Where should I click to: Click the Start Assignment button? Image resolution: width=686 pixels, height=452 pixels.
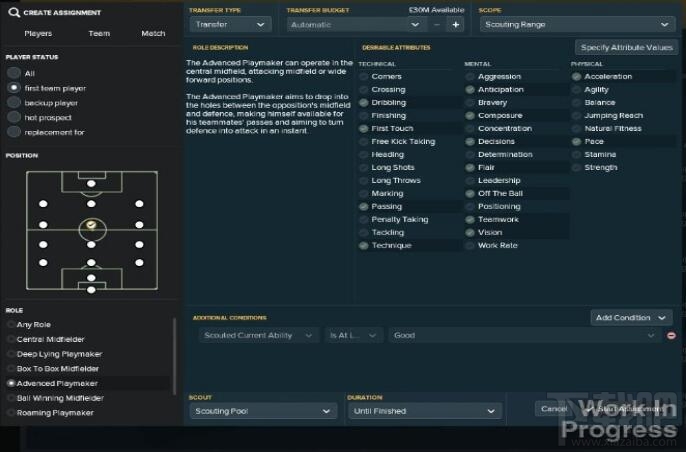coord(627,409)
